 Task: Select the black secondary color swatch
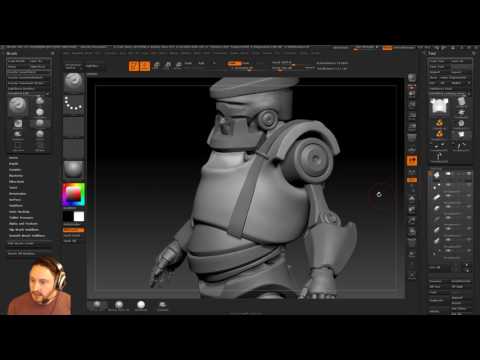pyautogui.click(x=68, y=216)
